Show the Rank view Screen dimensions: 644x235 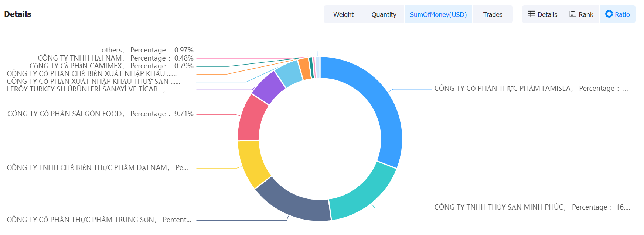pyautogui.click(x=581, y=14)
